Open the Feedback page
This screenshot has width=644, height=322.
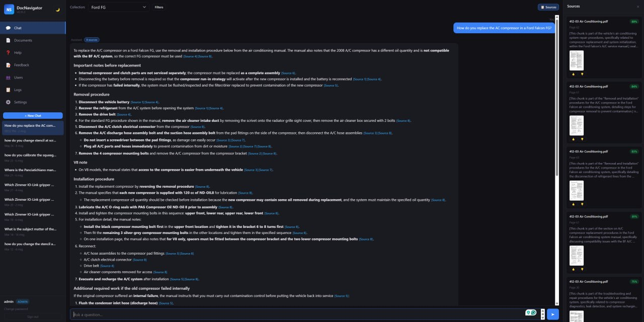pyautogui.click(x=33, y=65)
